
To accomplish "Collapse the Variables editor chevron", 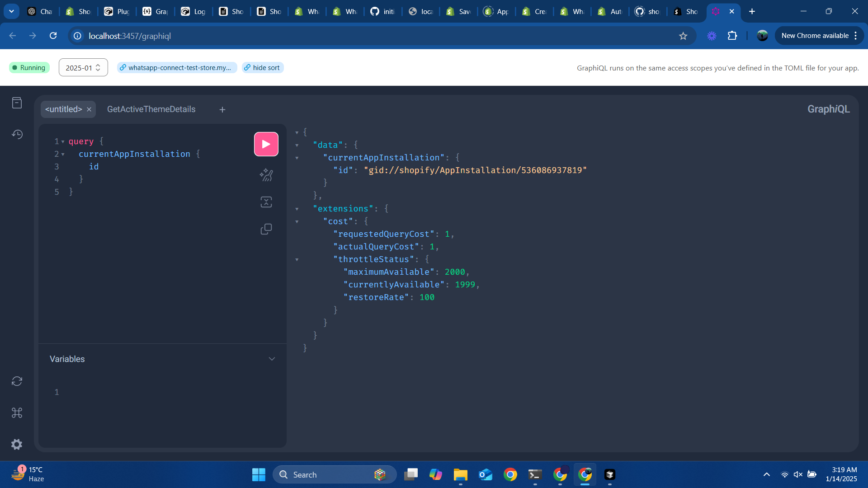I will tap(272, 359).
